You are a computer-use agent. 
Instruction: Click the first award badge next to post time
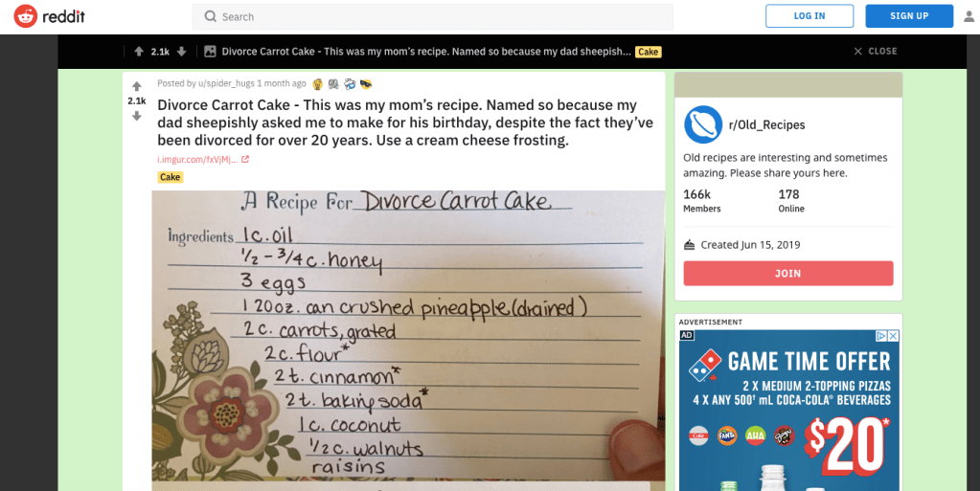317,83
